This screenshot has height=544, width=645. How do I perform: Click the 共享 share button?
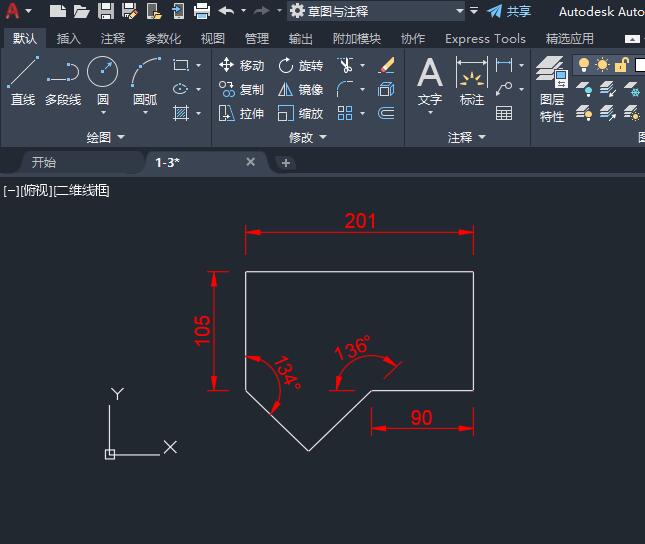pyautogui.click(x=509, y=11)
